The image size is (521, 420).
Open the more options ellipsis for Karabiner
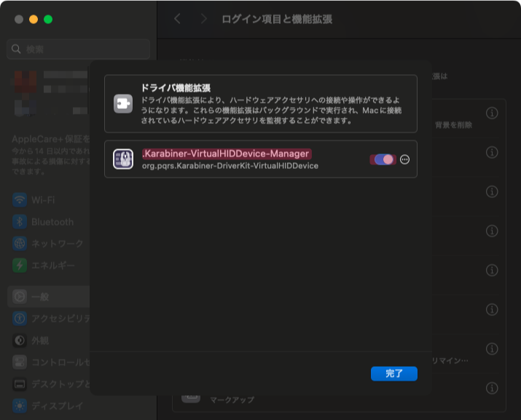[404, 159]
